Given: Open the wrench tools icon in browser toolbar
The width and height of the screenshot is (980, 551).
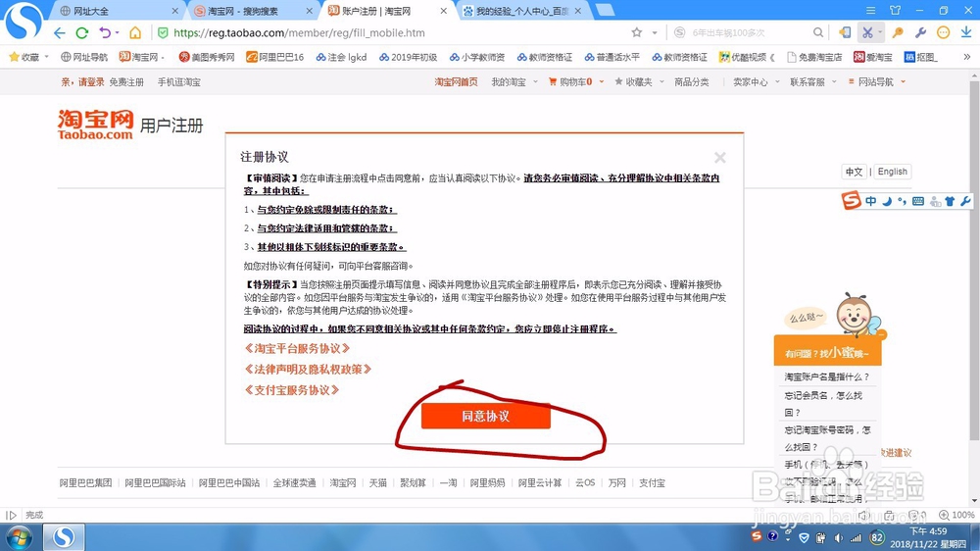Looking at the screenshot, I should [920, 32].
